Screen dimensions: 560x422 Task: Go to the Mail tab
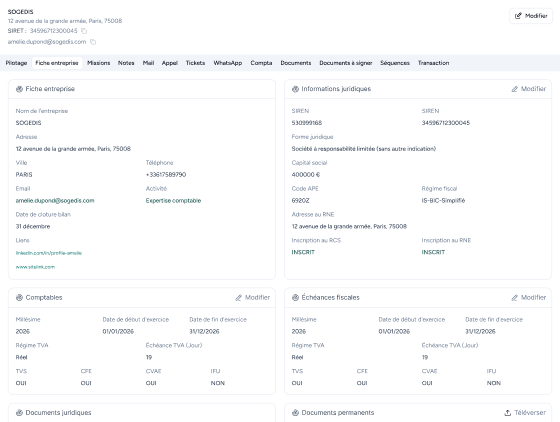[148, 63]
